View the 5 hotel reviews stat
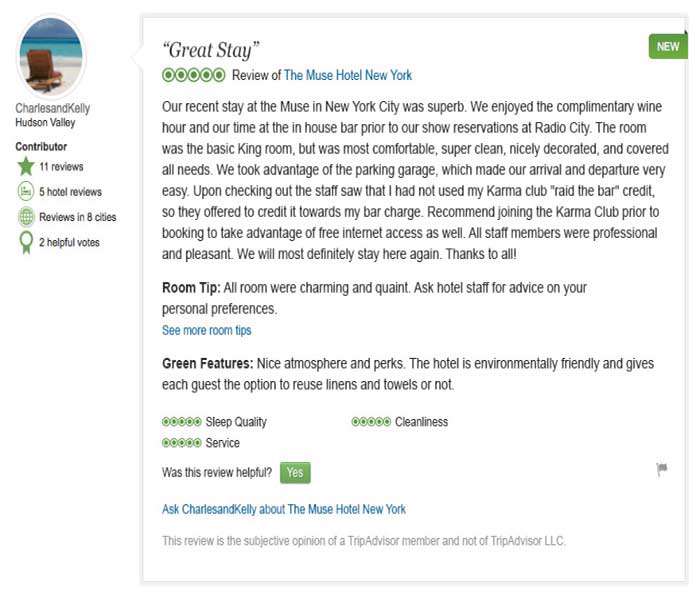The image size is (700, 600). point(71,192)
